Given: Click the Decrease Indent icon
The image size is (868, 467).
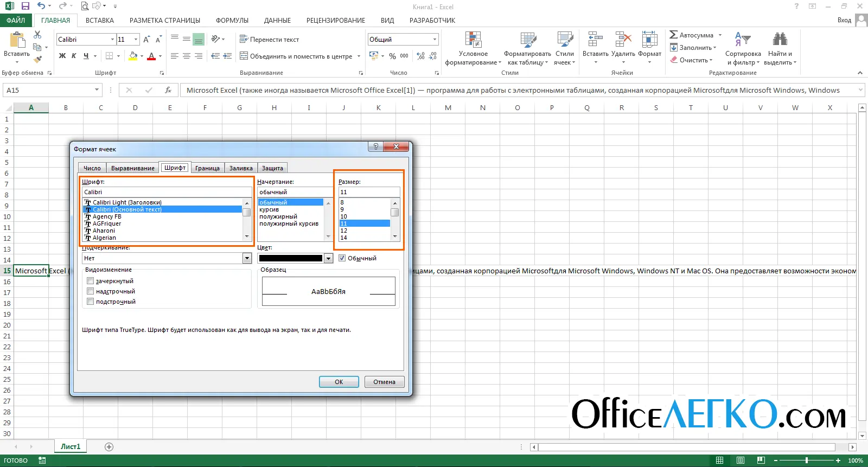Looking at the screenshot, I should [215, 56].
